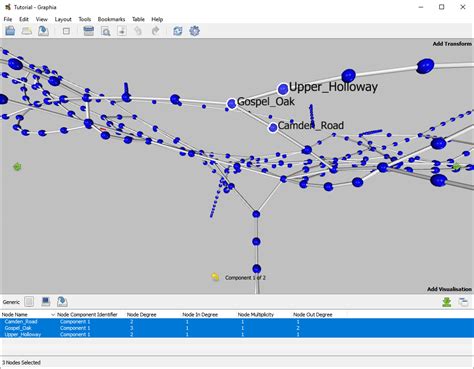Sort by Node Multiplicity column header
Image resolution: width=474 pixels, height=369 pixels.
pos(255,315)
